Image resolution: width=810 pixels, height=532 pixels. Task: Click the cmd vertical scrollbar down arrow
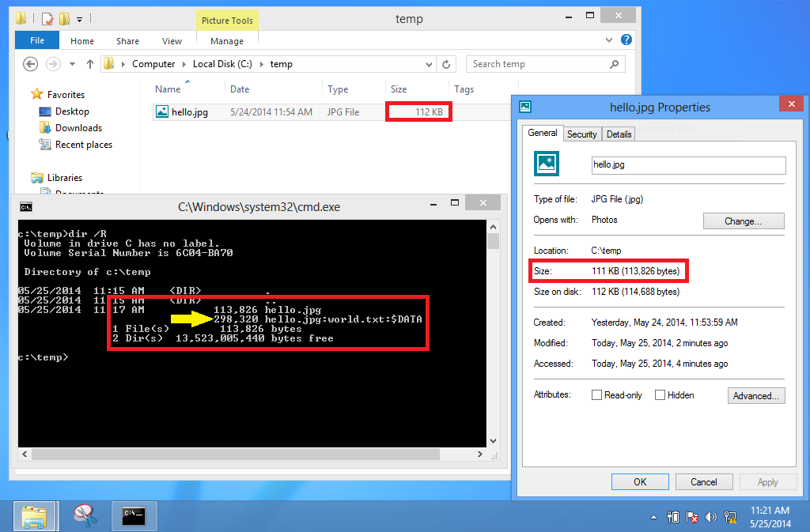coord(493,440)
